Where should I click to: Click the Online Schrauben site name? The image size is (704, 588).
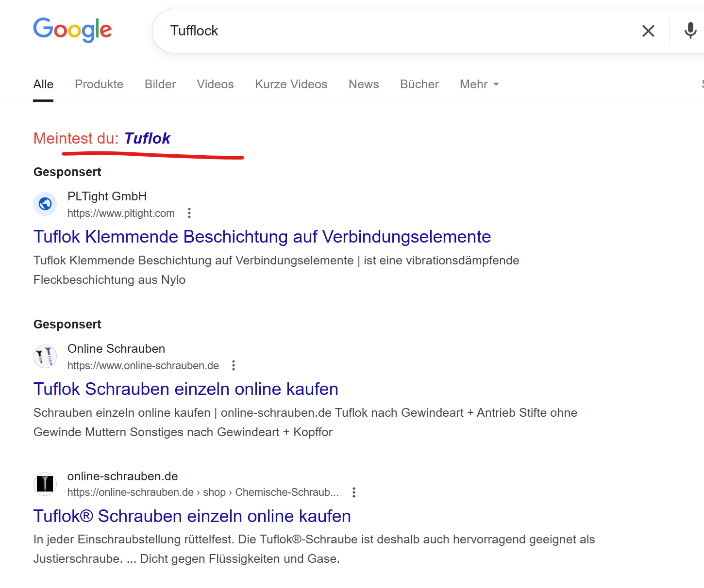(116, 349)
